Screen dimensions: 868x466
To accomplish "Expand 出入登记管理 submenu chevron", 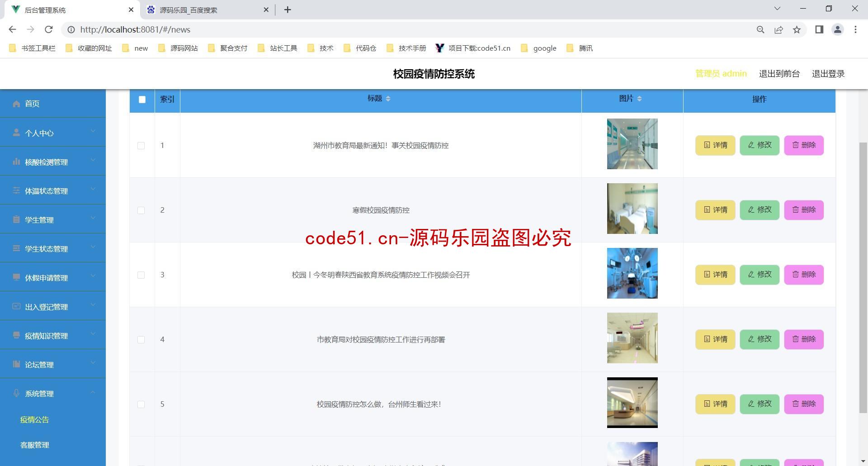I will (93, 305).
